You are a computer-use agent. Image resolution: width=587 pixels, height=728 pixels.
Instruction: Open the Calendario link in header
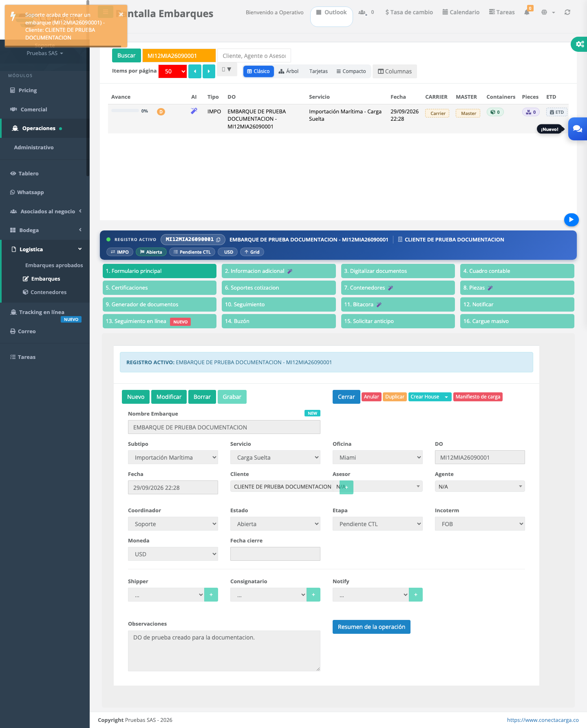coord(461,12)
